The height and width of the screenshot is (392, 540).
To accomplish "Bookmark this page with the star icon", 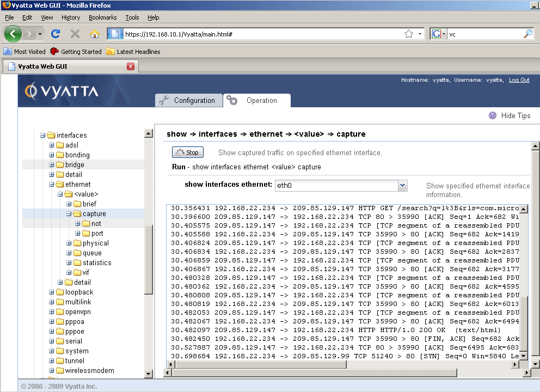I will point(408,34).
